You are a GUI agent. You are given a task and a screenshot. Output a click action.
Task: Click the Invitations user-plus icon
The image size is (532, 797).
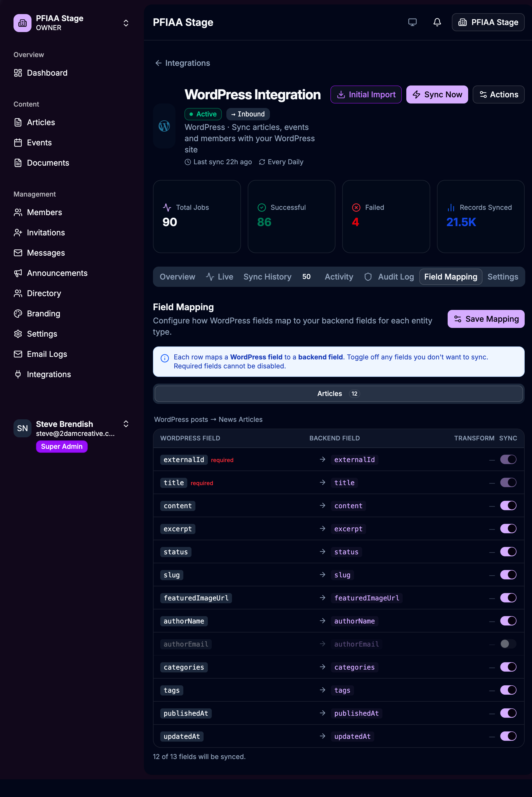point(18,232)
